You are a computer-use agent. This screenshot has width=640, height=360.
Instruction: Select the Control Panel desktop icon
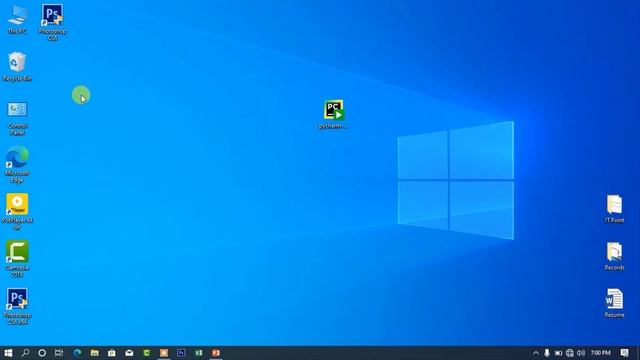click(x=17, y=118)
